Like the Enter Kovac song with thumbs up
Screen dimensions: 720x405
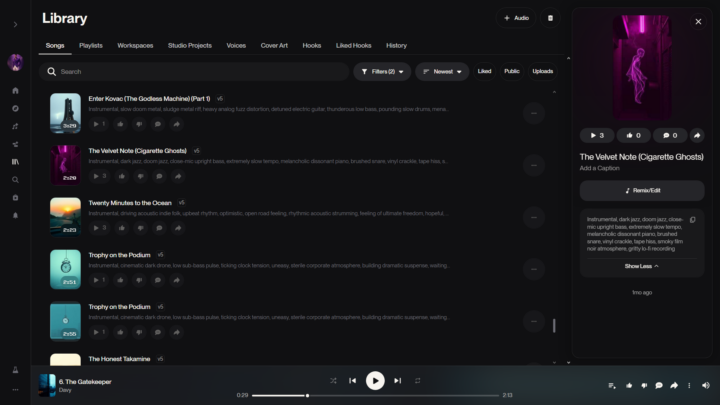120,124
